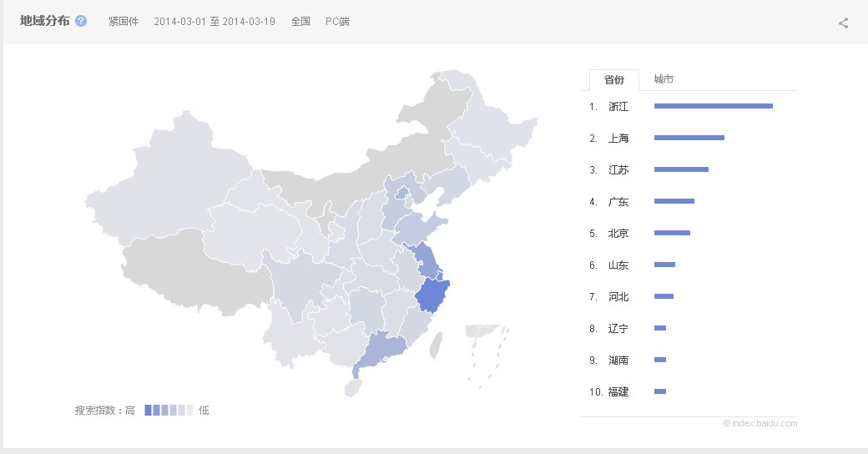Click the share icon at top right

pos(843,23)
